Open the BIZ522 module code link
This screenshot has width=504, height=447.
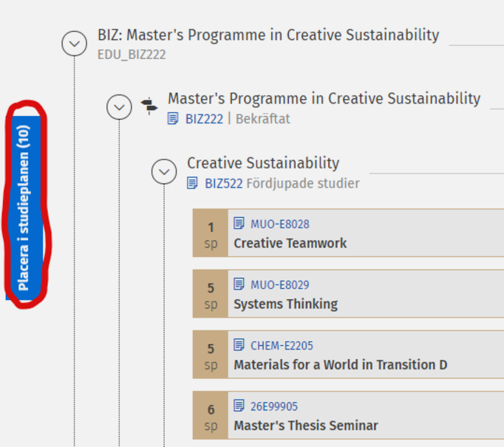click(x=223, y=183)
